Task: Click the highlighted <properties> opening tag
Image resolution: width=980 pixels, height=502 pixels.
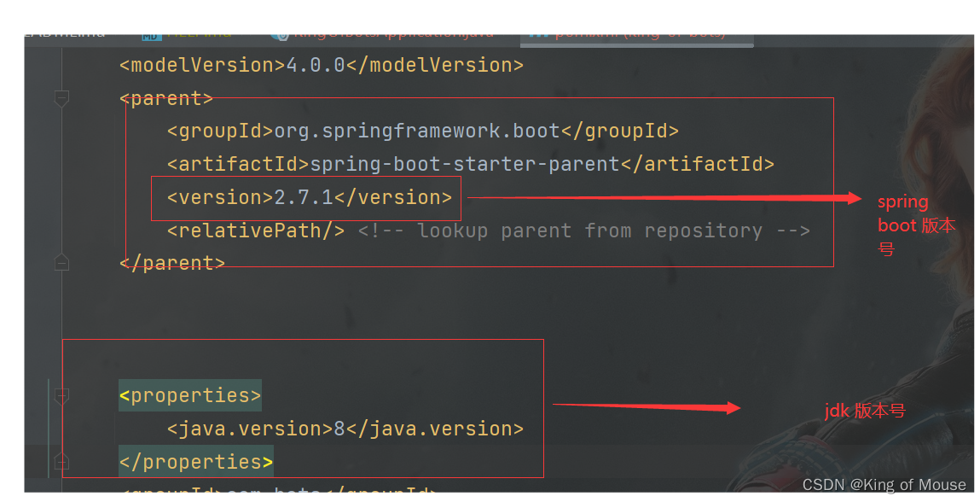Action: 190,395
